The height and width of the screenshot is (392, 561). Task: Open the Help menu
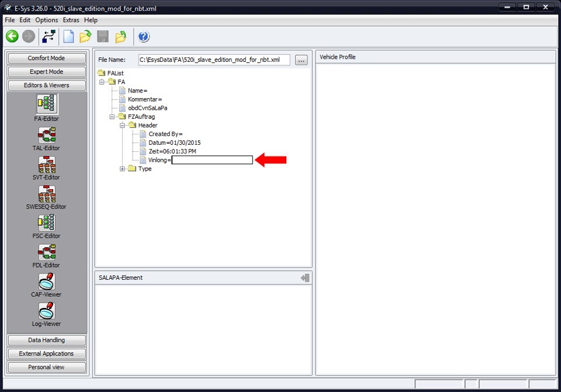pyautogui.click(x=91, y=20)
